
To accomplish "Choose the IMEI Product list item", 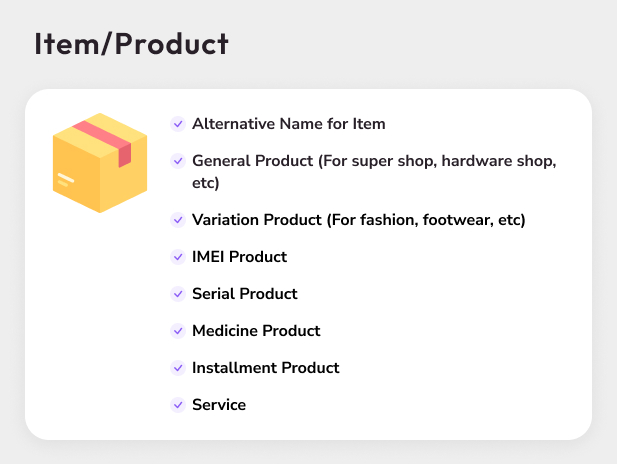I will point(239,257).
